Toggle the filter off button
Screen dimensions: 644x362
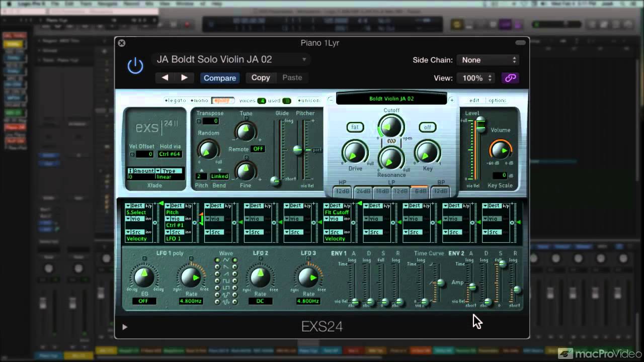point(428,127)
